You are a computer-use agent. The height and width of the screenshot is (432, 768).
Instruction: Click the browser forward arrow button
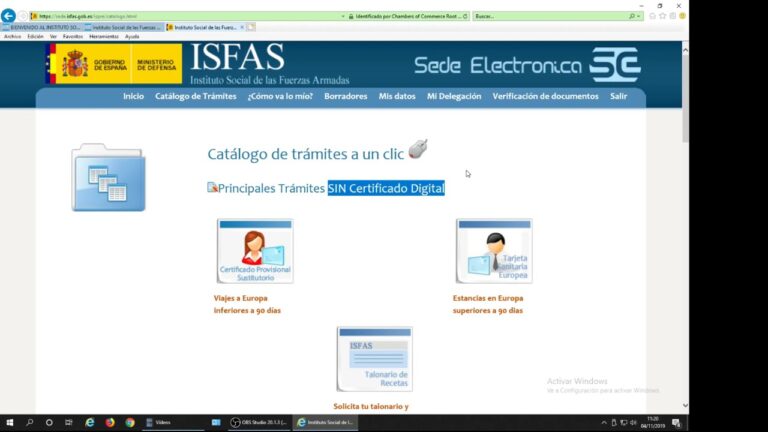(23, 16)
